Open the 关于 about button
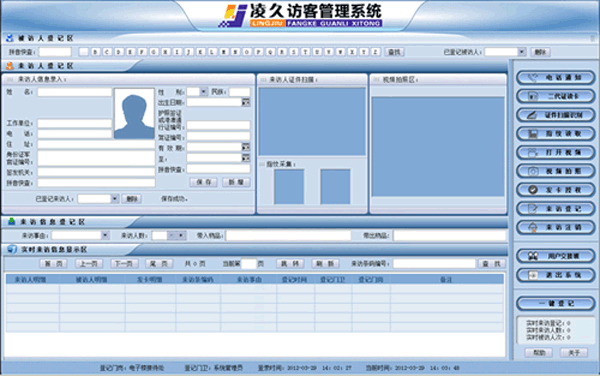600x376 pixels. click(x=574, y=353)
